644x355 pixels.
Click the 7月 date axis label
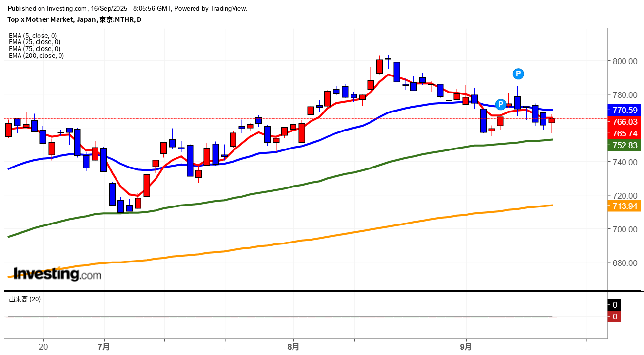[x=104, y=347]
